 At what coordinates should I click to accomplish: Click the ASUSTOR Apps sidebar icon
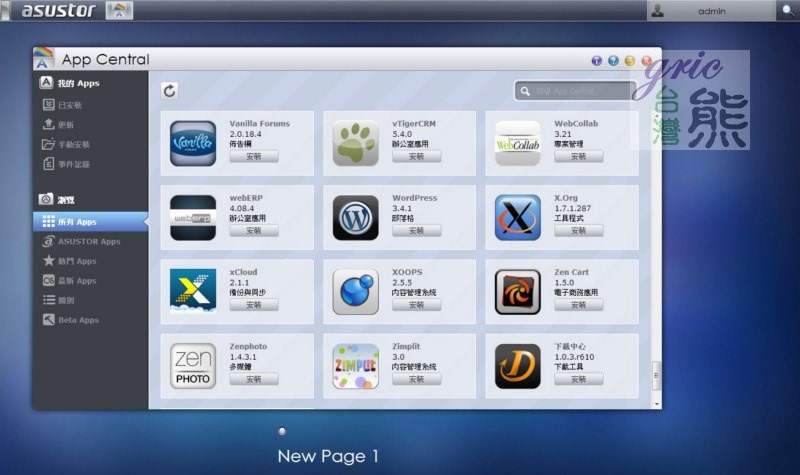pos(48,241)
